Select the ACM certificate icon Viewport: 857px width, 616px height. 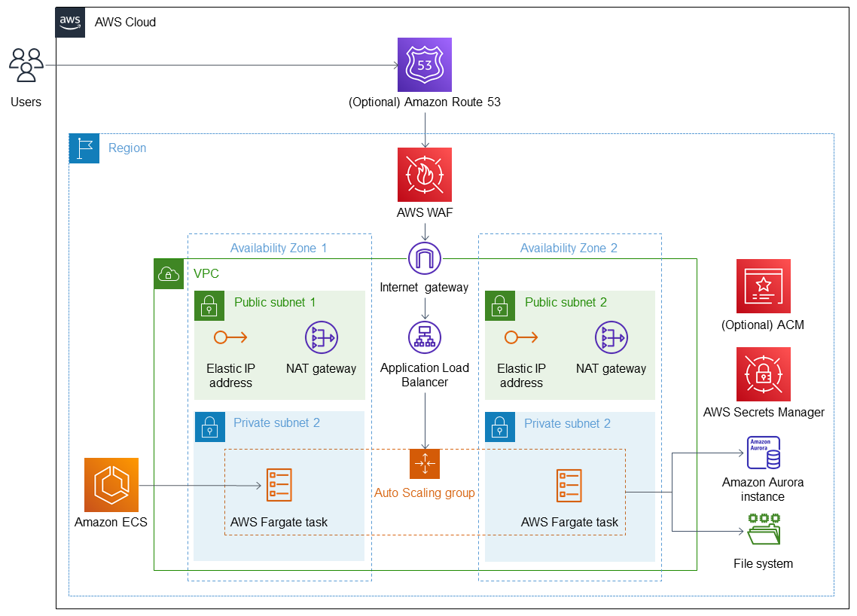click(764, 286)
